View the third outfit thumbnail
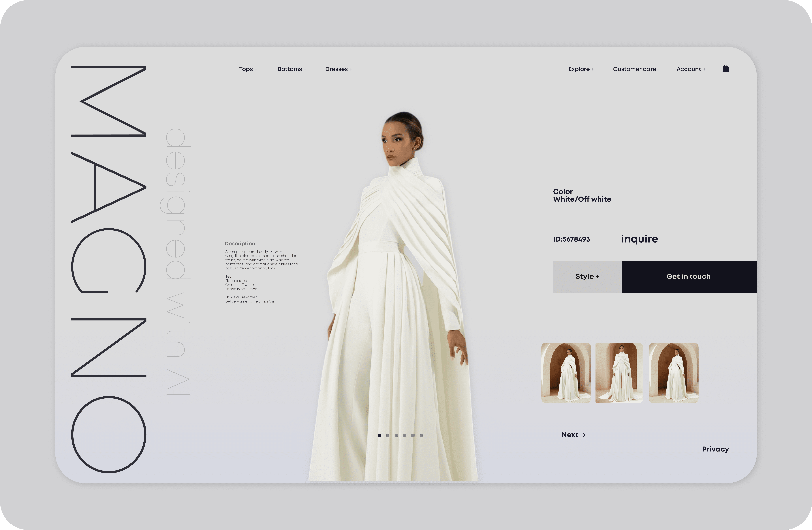Image resolution: width=812 pixels, height=530 pixels. [x=674, y=373]
